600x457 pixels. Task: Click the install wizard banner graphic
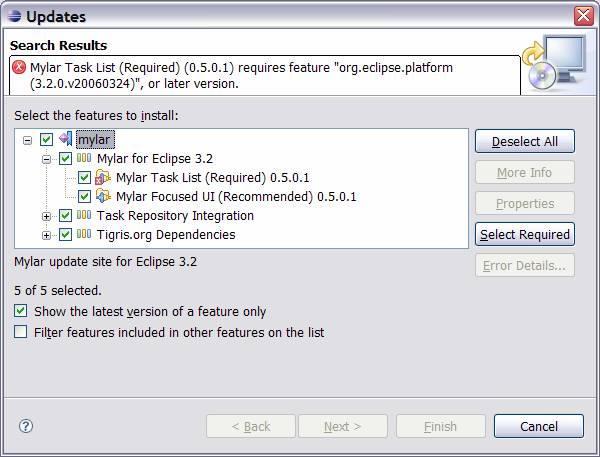click(x=554, y=63)
